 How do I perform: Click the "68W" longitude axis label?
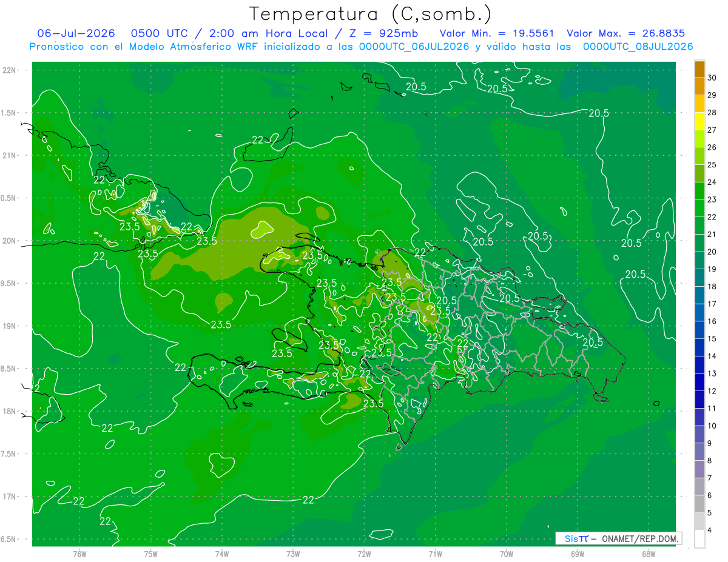(x=649, y=554)
